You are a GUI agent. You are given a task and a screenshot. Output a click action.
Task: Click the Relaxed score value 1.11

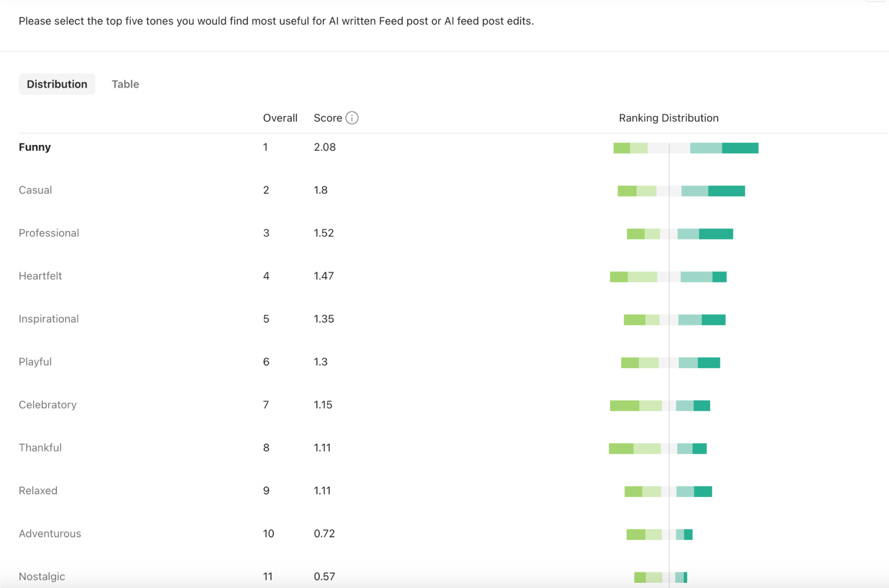[322, 491]
